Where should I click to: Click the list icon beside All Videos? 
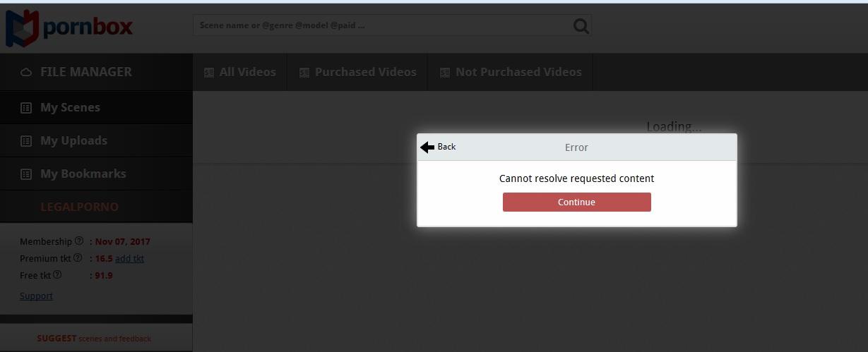(x=209, y=73)
